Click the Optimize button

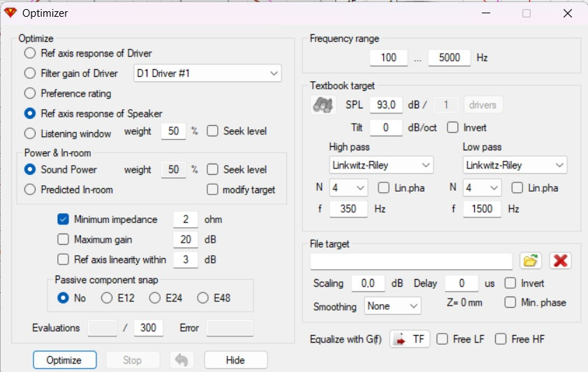click(64, 360)
